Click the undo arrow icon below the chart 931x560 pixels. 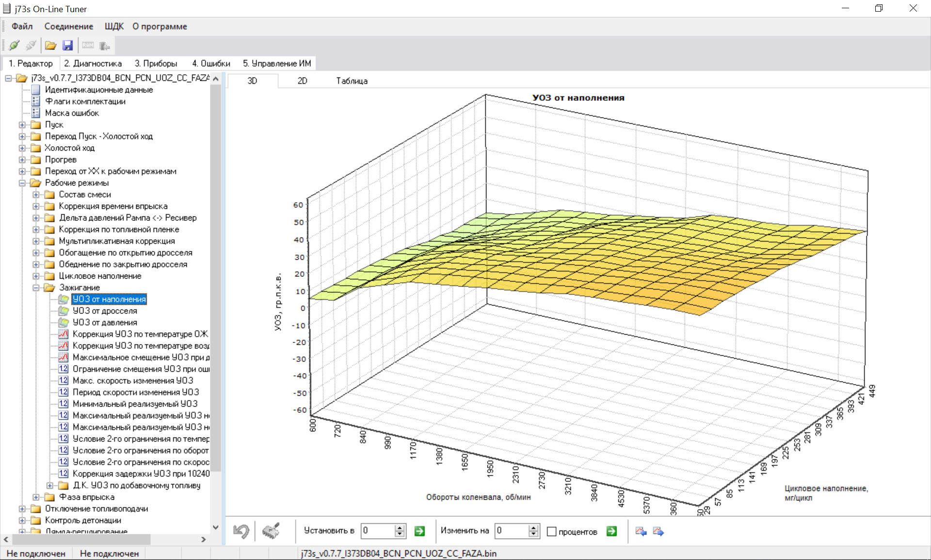(241, 531)
